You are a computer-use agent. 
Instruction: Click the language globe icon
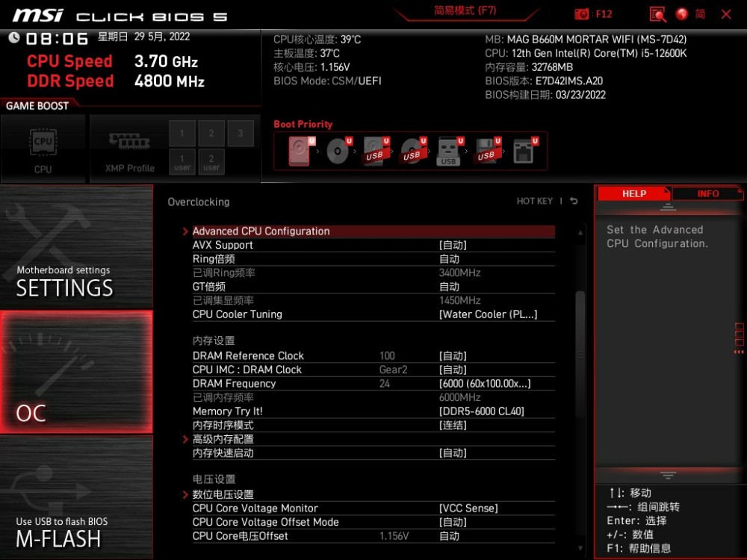point(681,14)
